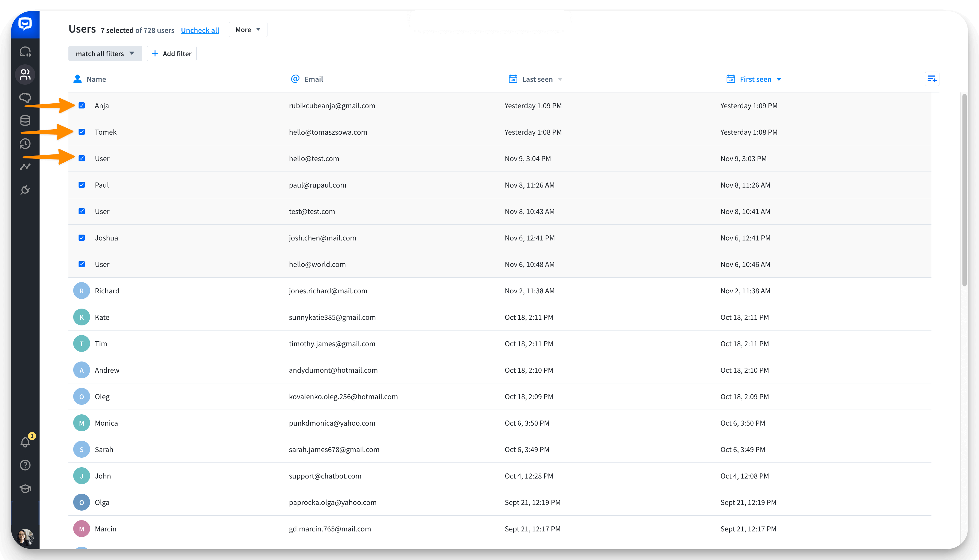
Task: Click the Add filter button
Action: click(172, 53)
